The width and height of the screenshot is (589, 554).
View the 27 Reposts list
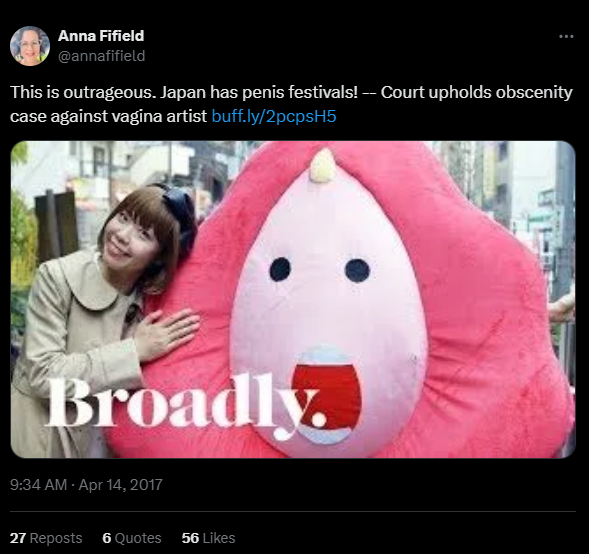(x=46, y=538)
